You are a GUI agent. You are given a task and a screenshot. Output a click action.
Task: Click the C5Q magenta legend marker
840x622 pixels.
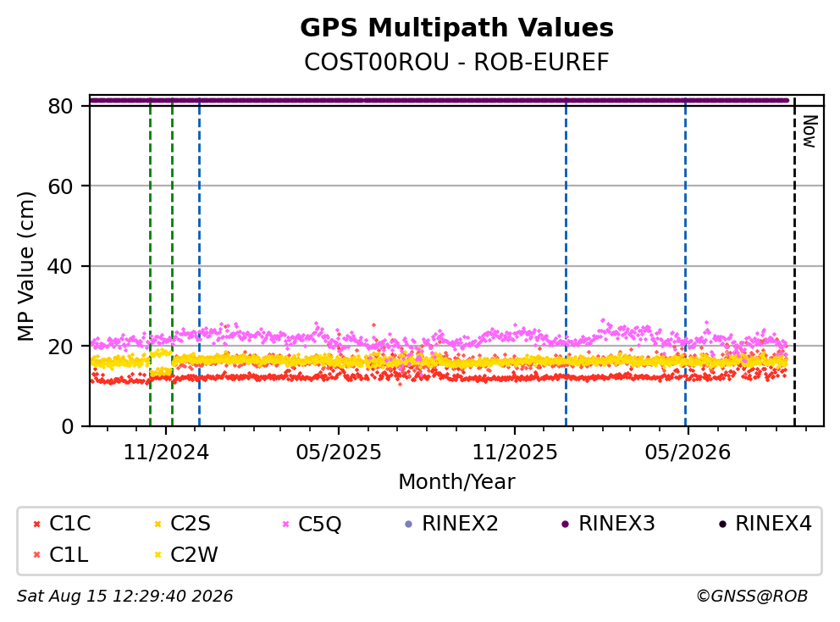point(285,524)
